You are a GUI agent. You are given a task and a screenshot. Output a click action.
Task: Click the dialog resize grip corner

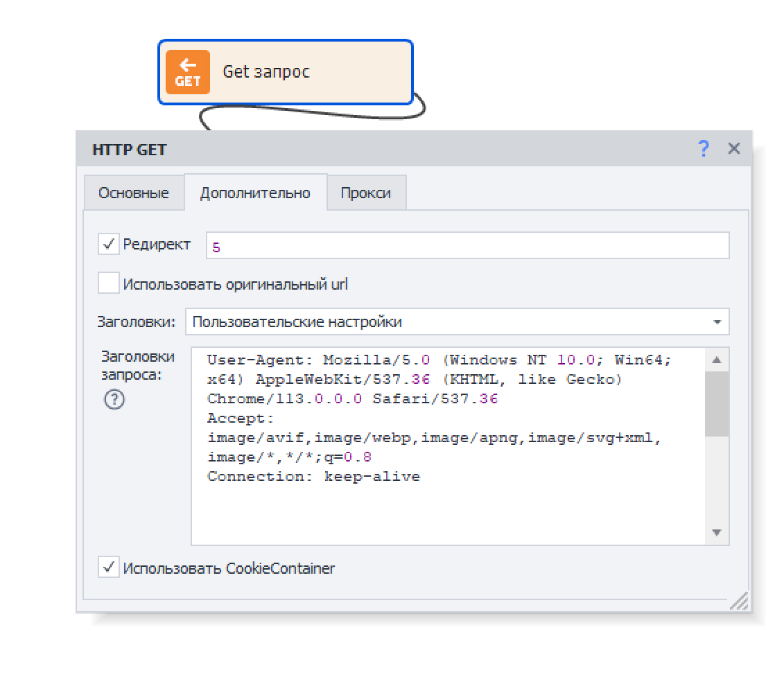pyautogui.click(x=739, y=601)
